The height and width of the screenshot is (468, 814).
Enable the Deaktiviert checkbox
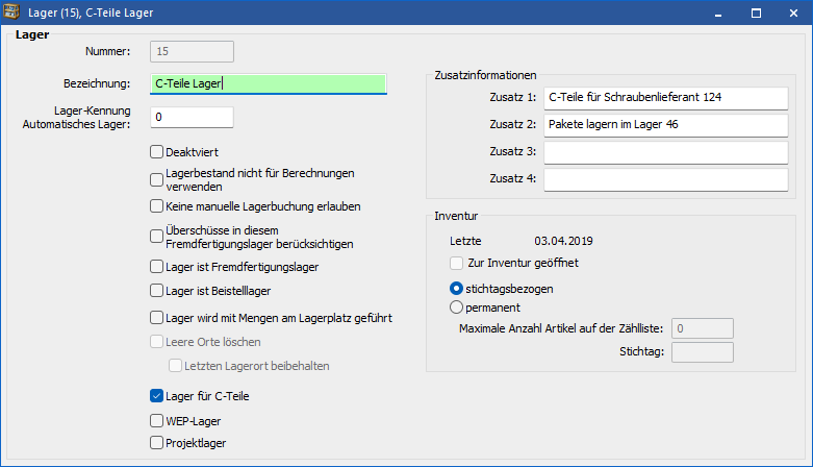[x=156, y=152]
